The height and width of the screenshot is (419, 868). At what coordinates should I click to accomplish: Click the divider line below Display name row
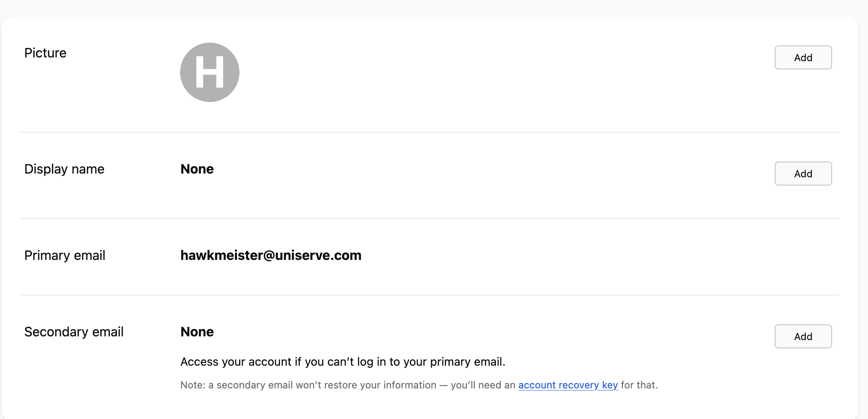429,219
